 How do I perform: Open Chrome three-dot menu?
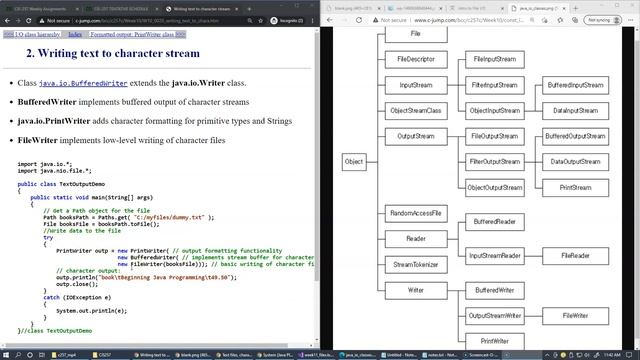coord(313,20)
